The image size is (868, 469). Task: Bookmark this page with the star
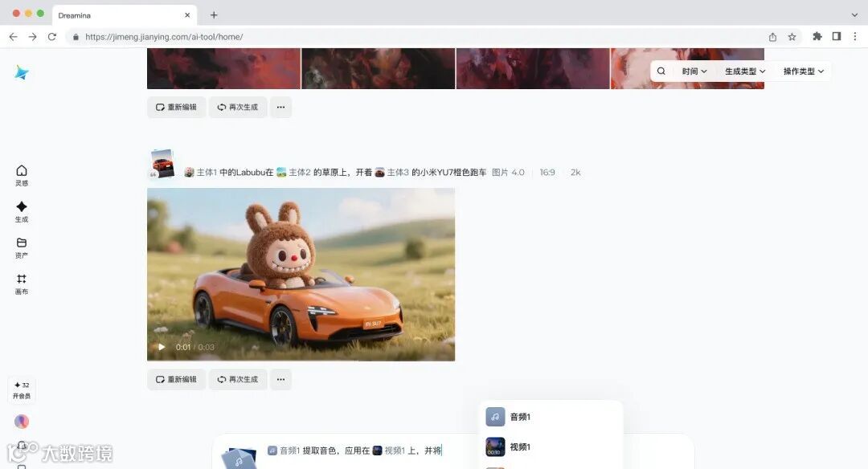click(792, 36)
